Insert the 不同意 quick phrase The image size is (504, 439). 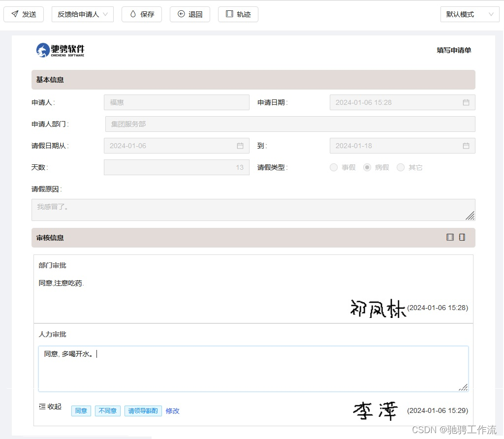108,411
